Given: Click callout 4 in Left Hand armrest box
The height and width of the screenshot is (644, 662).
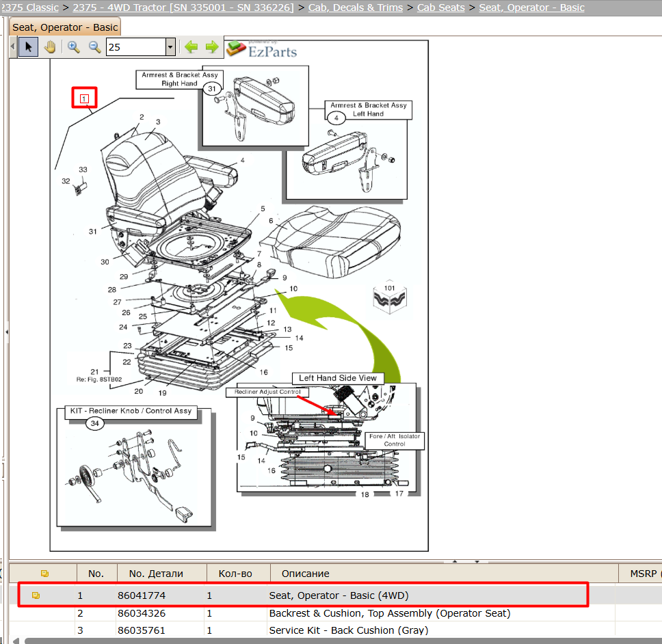Looking at the screenshot, I should 336,118.
